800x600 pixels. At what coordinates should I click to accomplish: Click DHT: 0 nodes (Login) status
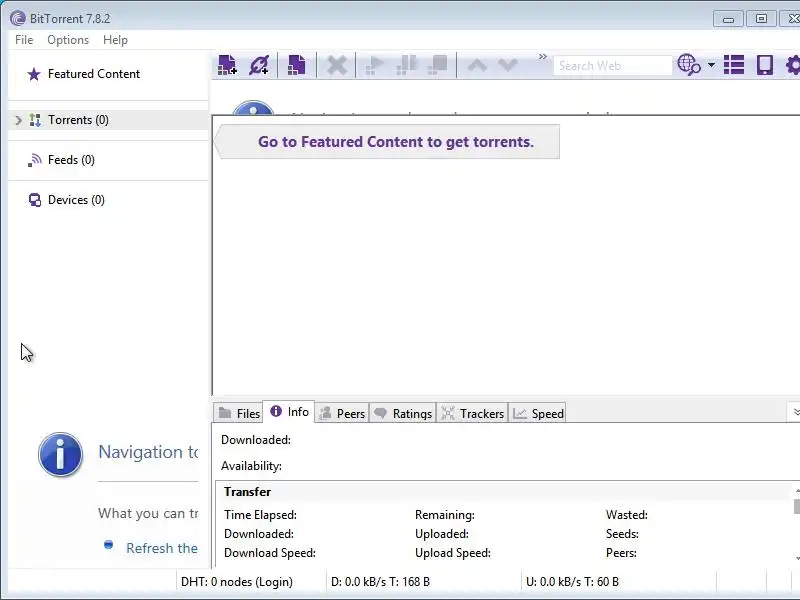[x=237, y=582]
